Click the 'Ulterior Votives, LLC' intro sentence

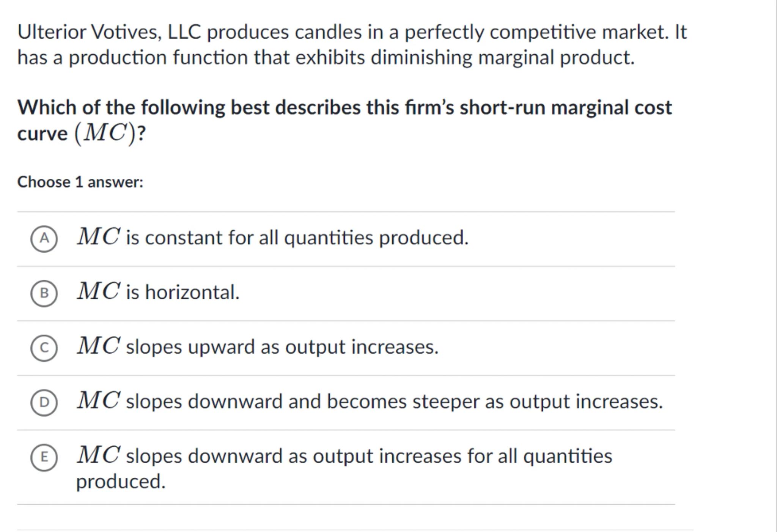352,32
